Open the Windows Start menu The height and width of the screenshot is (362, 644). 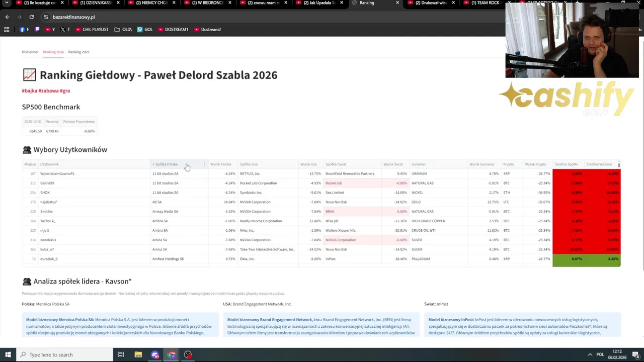[7, 355]
